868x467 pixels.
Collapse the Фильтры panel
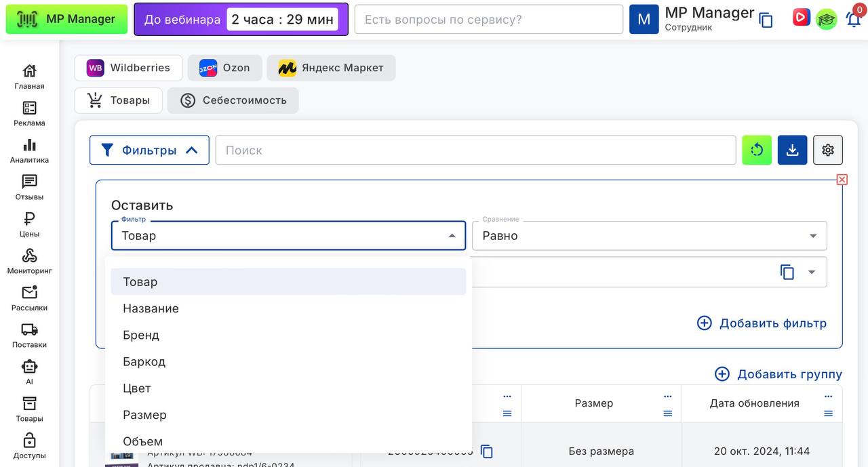[149, 150]
